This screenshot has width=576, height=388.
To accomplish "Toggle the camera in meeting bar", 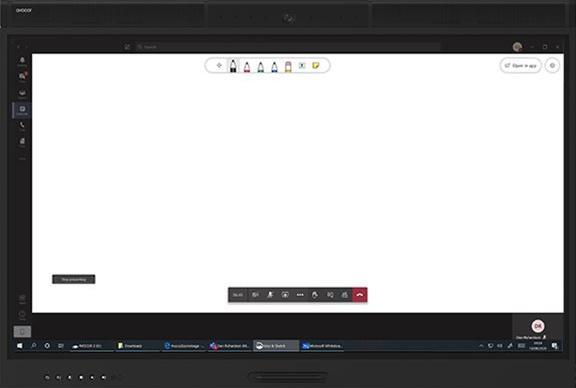I will (255, 295).
